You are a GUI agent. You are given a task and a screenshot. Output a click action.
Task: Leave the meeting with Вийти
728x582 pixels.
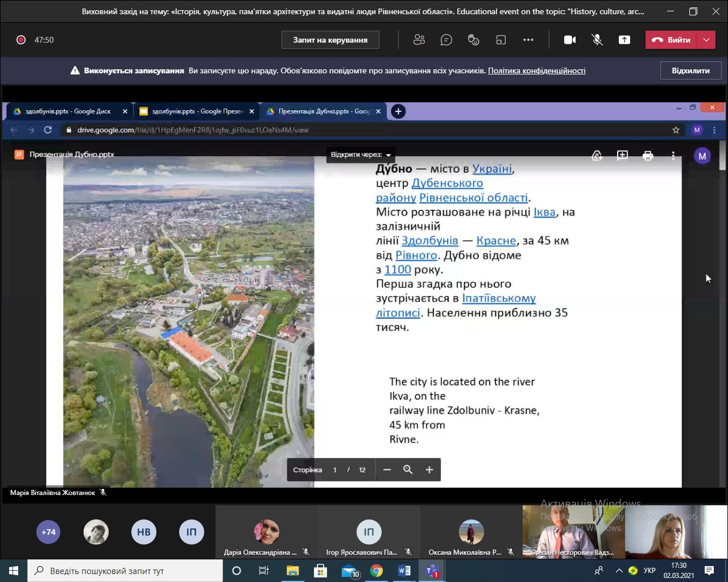pyautogui.click(x=672, y=40)
